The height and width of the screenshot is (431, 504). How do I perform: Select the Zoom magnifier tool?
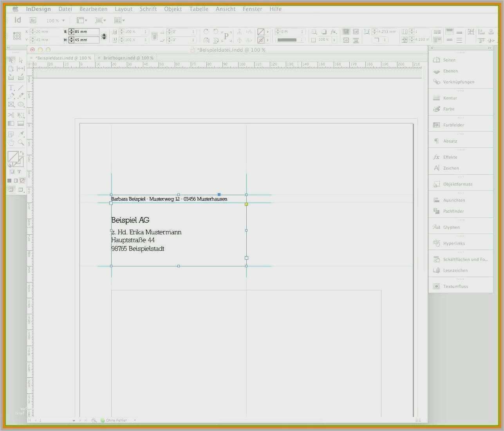[21, 143]
